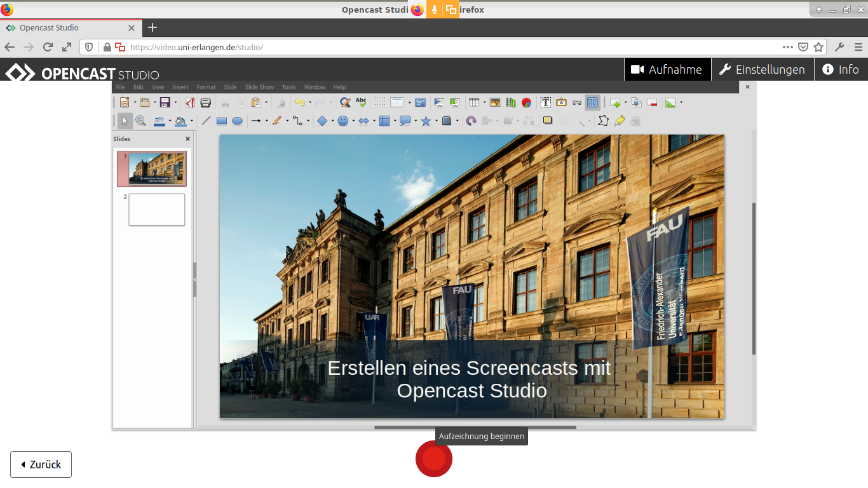The height and width of the screenshot is (488, 868).
Task: Toggle the Display Grid toolbar icon
Action: pos(380,103)
